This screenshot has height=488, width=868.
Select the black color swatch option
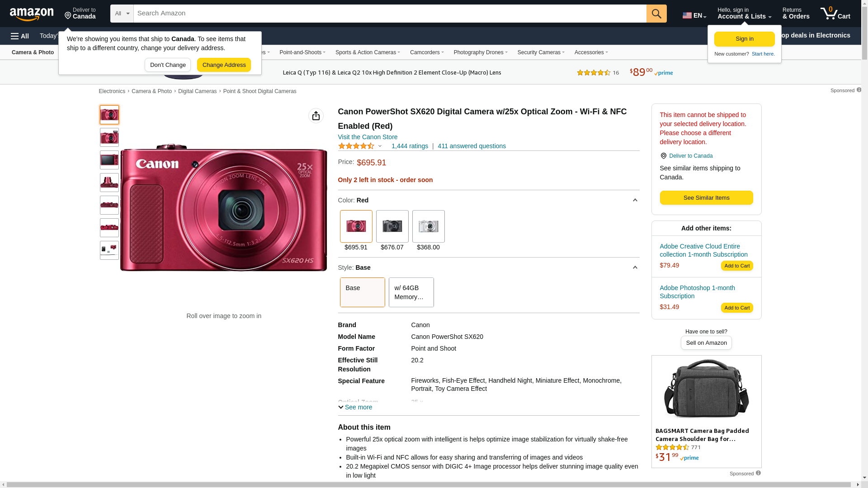(x=392, y=226)
